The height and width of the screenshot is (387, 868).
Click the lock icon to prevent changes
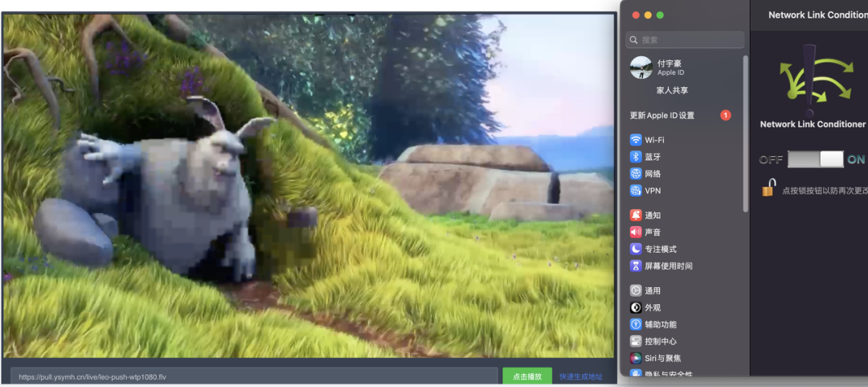tap(768, 188)
